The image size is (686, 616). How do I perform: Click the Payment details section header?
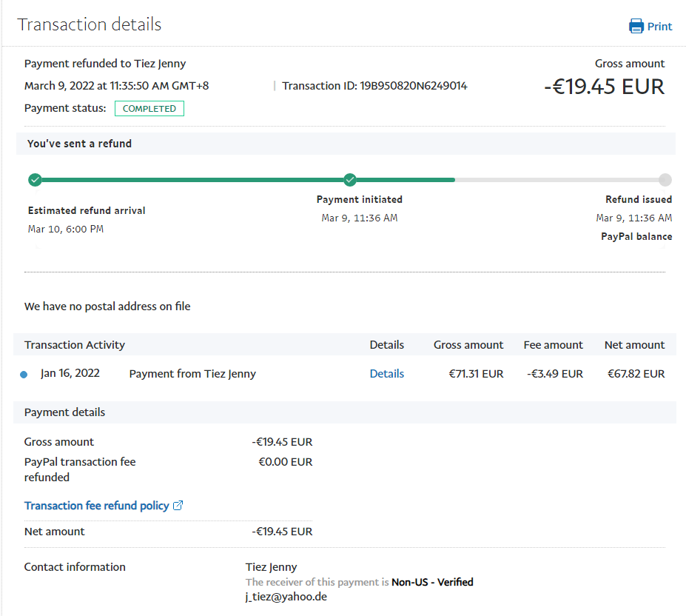[65, 412]
